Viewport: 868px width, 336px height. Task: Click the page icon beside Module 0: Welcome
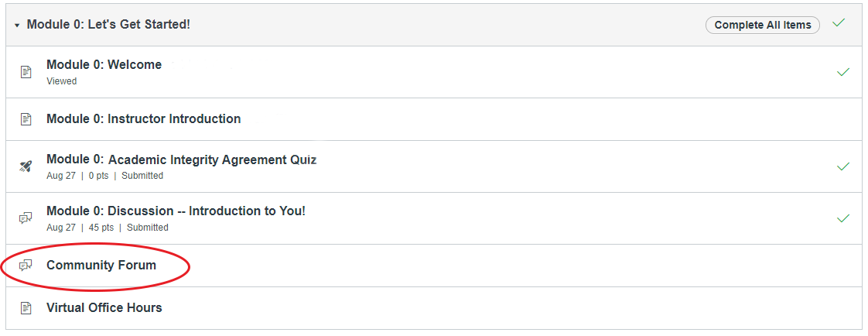point(26,72)
